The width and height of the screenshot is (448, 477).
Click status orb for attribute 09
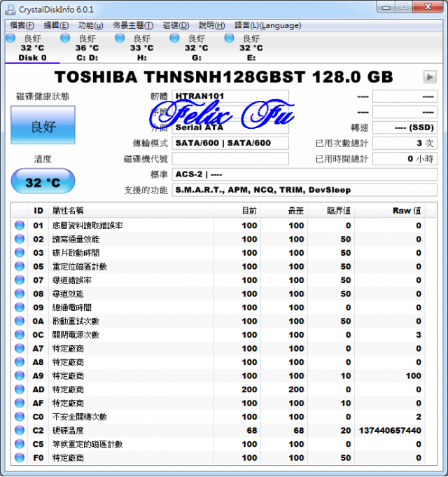(x=20, y=307)
